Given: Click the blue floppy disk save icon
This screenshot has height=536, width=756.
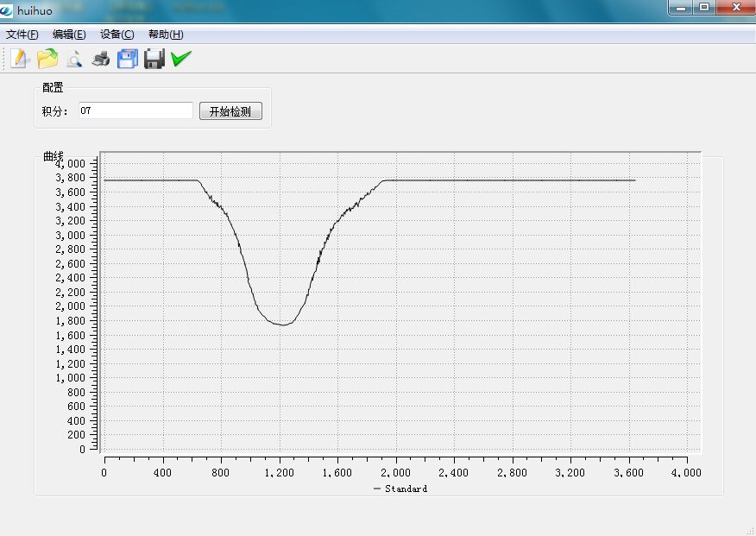Looking at the screenshot, I should 128,59.
